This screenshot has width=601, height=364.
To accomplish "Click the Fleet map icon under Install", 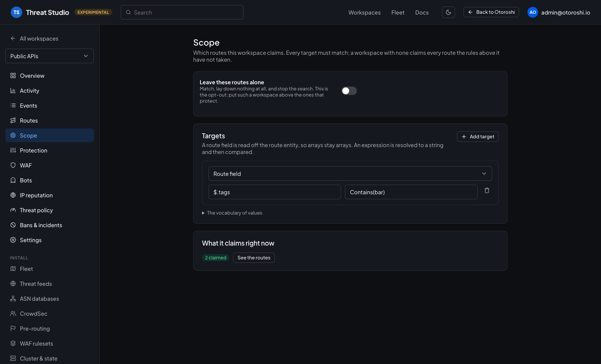I will click(13, 269).
